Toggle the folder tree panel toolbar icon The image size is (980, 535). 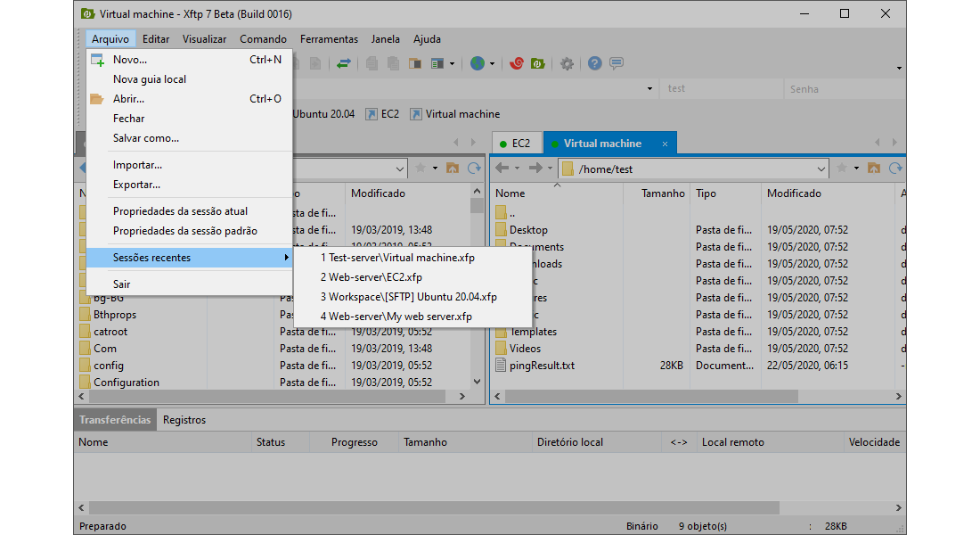coord(415,63)
